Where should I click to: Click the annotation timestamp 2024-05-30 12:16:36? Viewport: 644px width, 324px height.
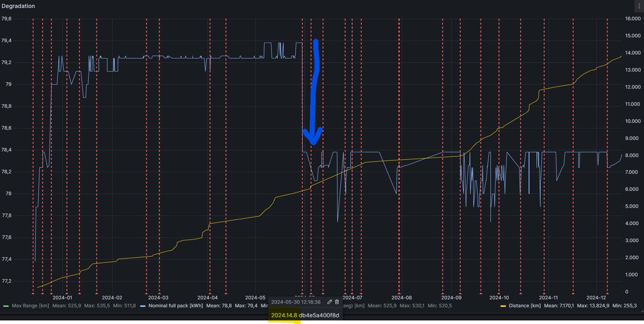pos(296,303)
